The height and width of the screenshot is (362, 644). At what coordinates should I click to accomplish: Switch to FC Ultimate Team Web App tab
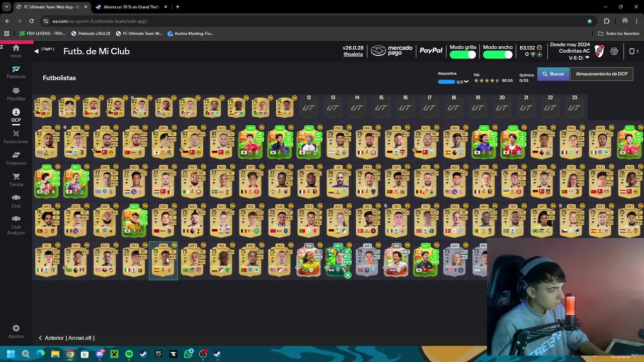click(x=51, y=7)
